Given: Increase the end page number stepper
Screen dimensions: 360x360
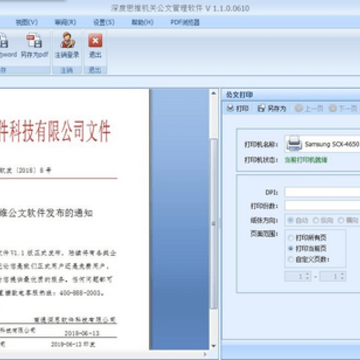Looking at the screenshot, I should [x=343, y=274].
